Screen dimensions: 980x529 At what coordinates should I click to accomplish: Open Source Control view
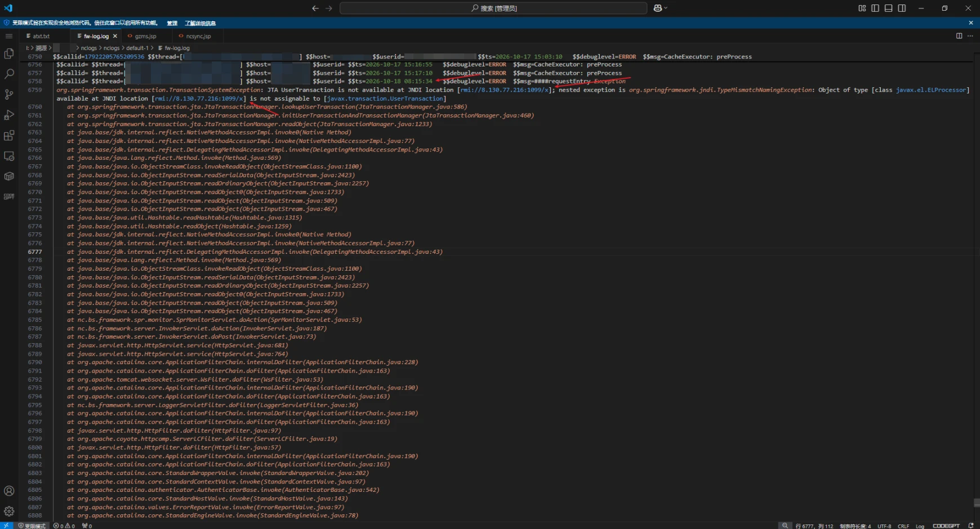tap(9, 95)
